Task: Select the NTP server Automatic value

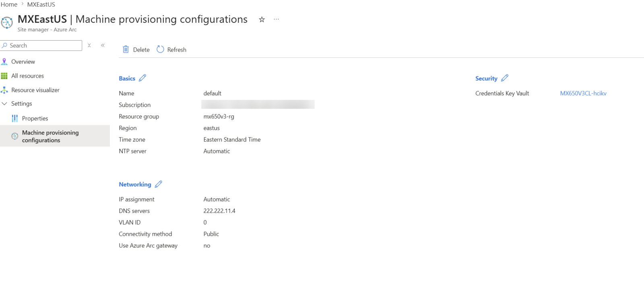Action: tap(217, 151)
